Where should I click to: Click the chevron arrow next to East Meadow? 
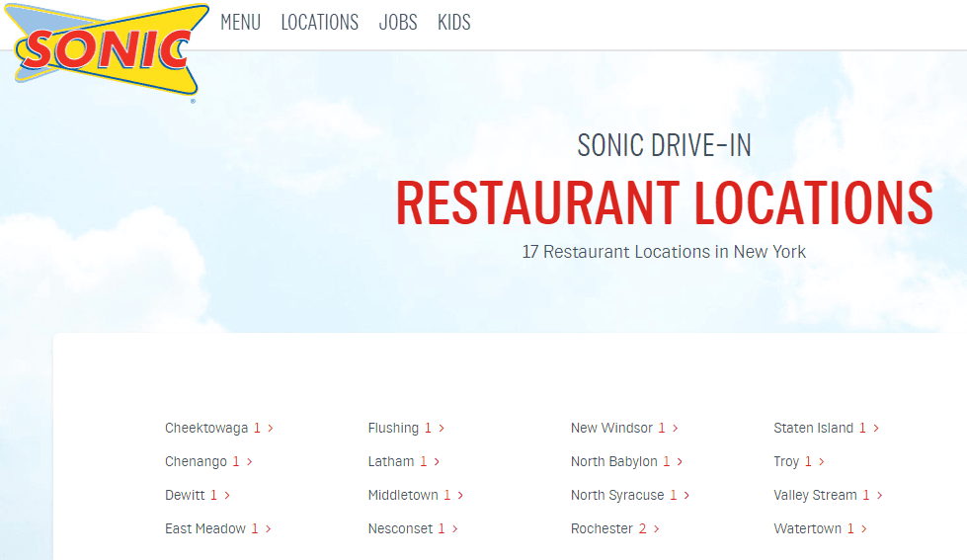269,528
